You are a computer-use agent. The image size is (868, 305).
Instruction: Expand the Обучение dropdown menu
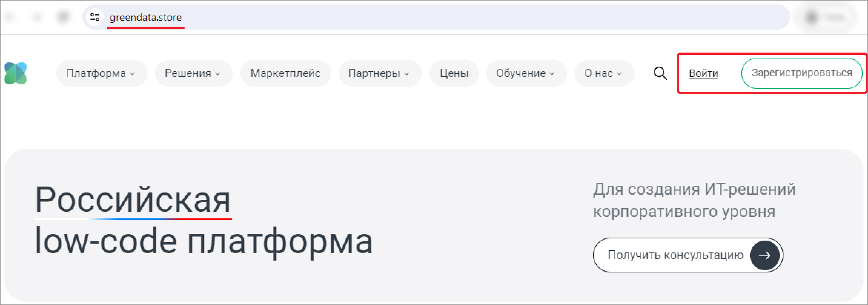point(526,73)
